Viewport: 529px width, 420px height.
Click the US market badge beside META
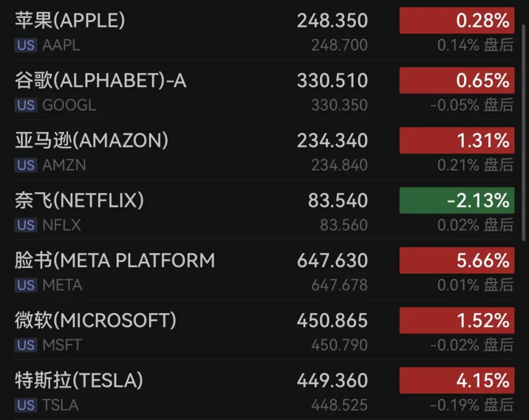pyautogui.click(x=25, y=285)
